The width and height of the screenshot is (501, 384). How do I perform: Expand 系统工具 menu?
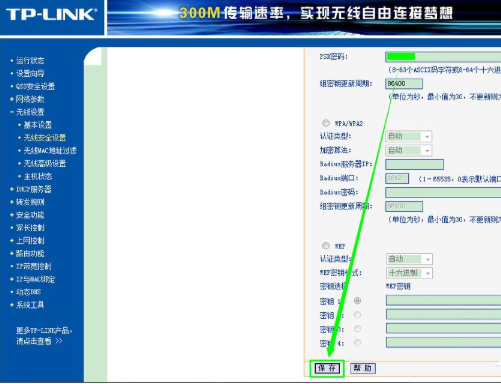pos(30,305)
